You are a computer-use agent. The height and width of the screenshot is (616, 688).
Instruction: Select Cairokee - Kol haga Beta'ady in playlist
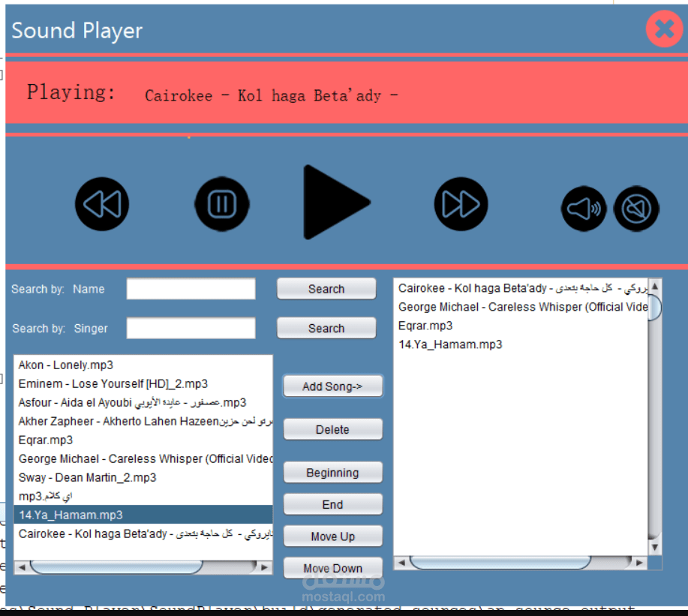point(521,288)
